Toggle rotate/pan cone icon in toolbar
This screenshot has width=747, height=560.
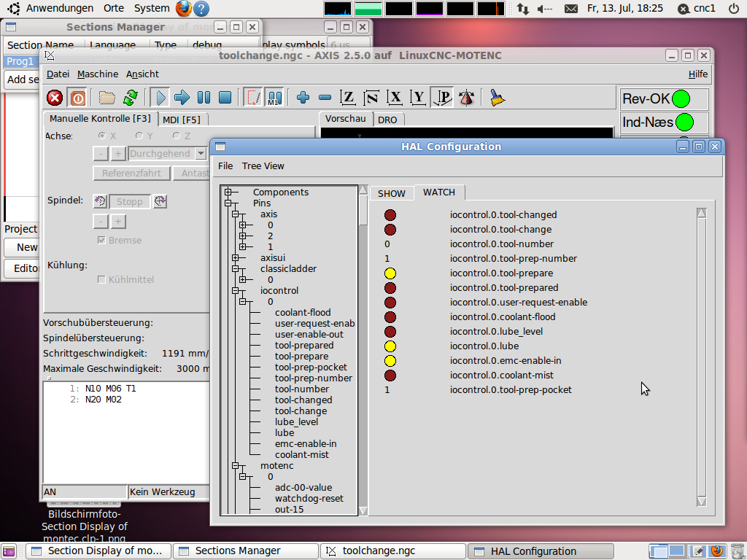(466, 98)
